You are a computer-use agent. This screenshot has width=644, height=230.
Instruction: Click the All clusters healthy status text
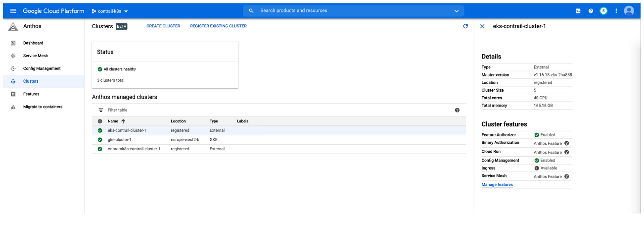[120, 69]
